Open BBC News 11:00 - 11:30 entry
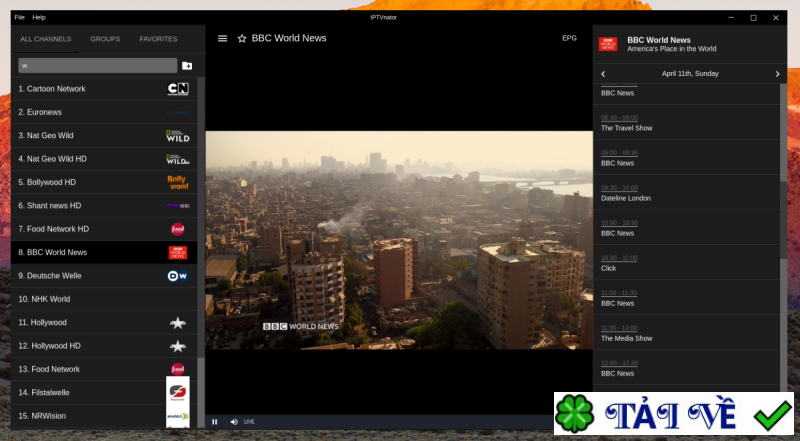 tap(686, 298)
